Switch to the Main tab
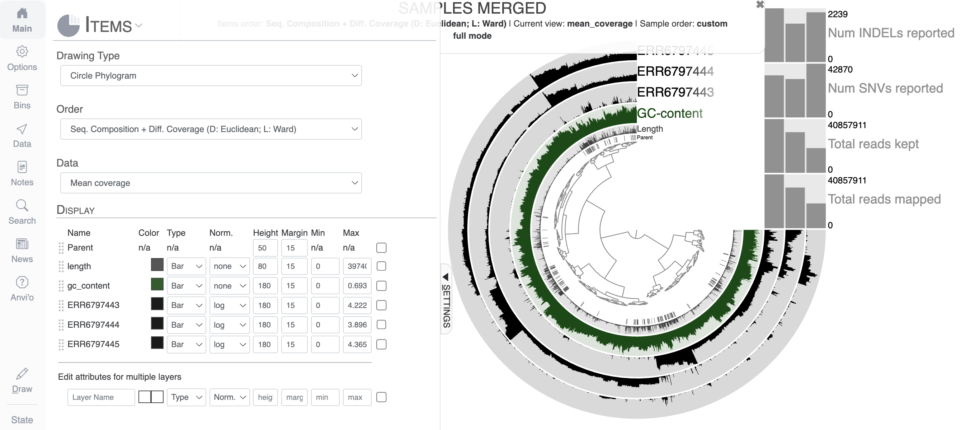The height and width of the screenshot is (430, 980). click(x=22, y=20)
